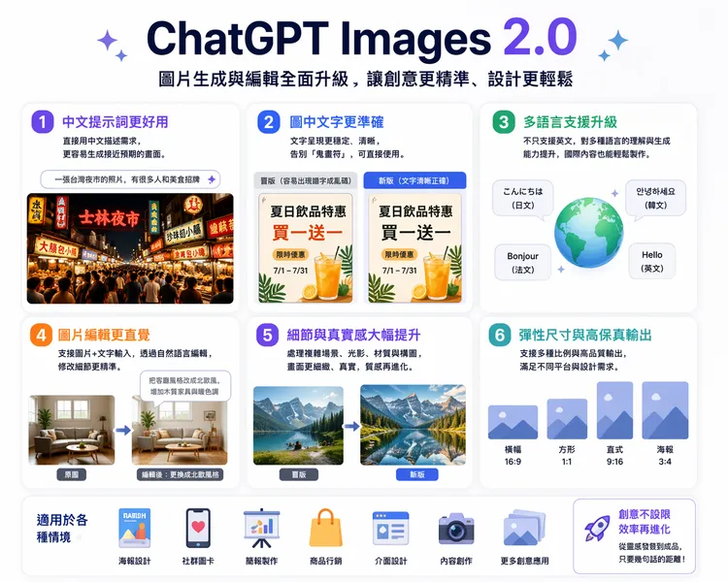Viewport: 728px width, 582px height.
Task: Click the 把客廳風格改成北歐風 instruction bubble
Action: (184, 386)
